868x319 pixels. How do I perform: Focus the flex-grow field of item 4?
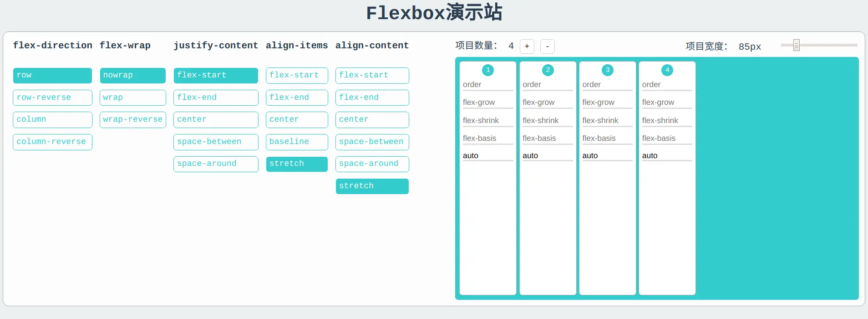coord(667,103)
